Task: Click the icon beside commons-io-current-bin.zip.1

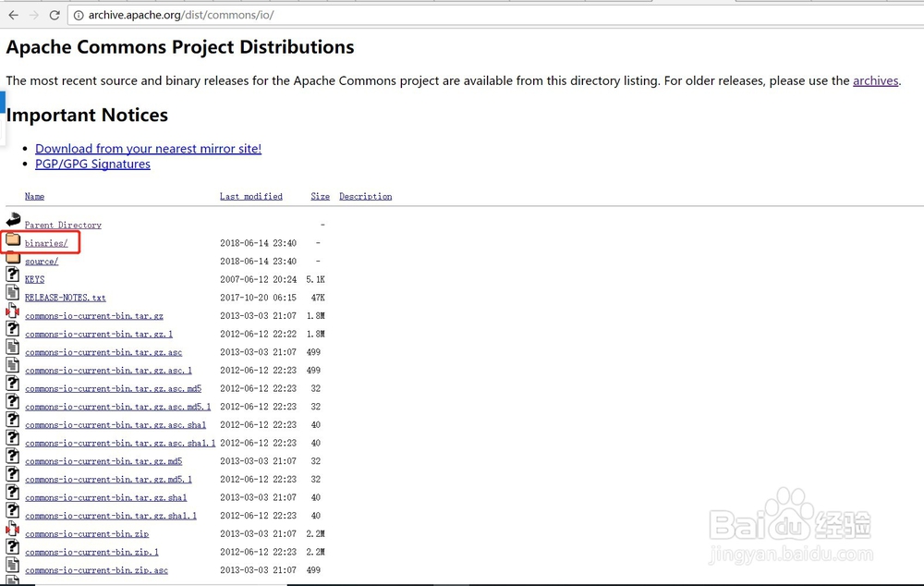Action: (x=12, y=547)
